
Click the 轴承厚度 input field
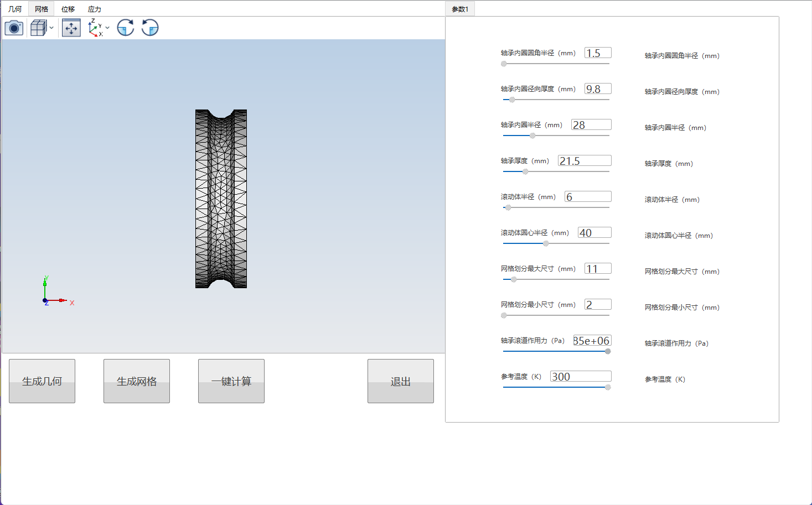[585, 161]
